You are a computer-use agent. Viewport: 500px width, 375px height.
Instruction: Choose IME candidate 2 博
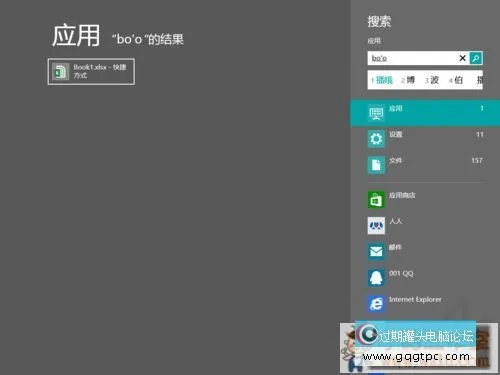[408, 80]
